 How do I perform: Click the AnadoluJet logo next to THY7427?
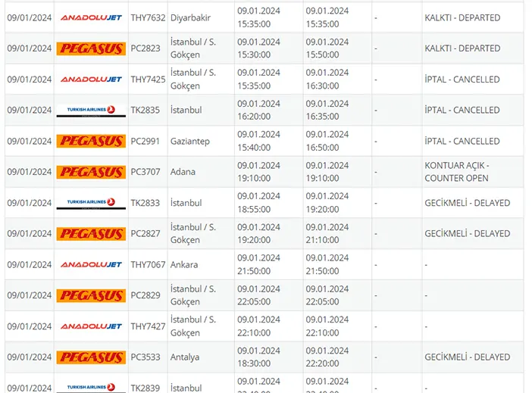tap(91, 326)
